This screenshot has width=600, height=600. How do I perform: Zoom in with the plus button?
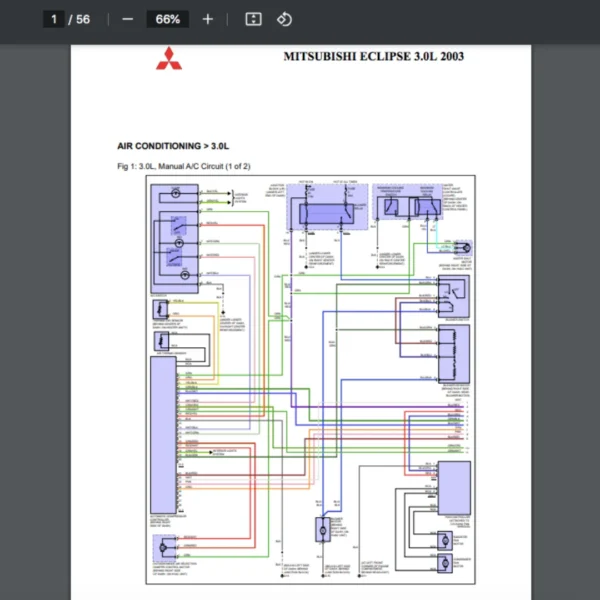(207, 19)
